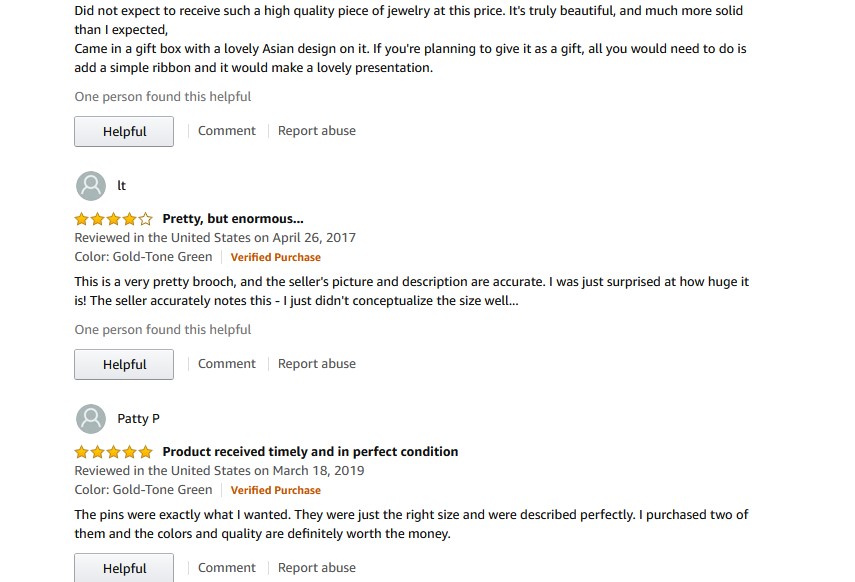The height and width of the screenshot is (582, 855).
Task: Open Comment on the gift box review
Action: tap(227, 131)
